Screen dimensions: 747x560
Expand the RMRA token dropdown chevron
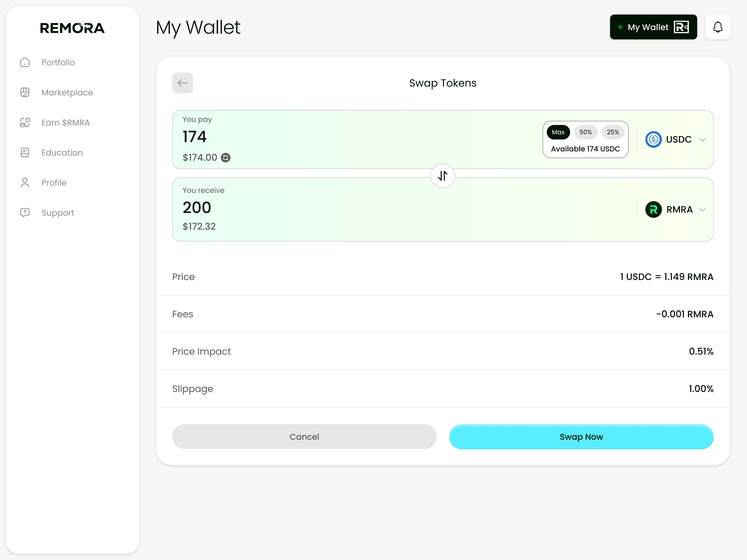(702, 210)
